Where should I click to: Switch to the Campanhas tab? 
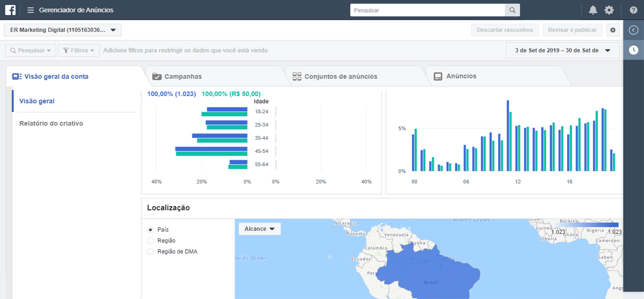pyautogui.click(x=183, y=76)
